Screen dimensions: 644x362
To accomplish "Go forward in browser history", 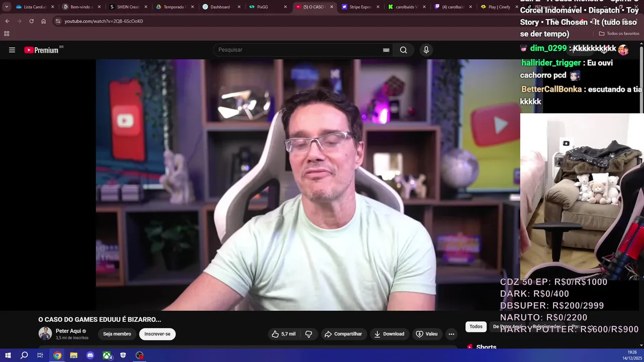I will coord(19,21).
